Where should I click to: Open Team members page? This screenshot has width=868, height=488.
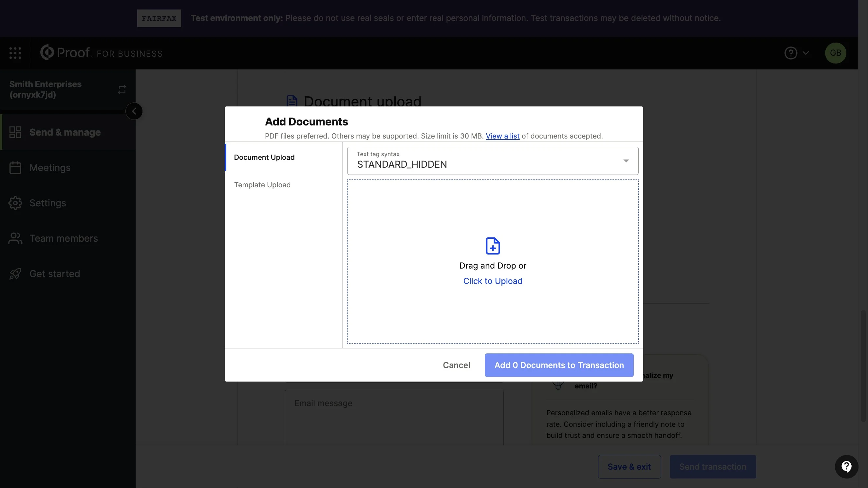(x=68, y=238)
